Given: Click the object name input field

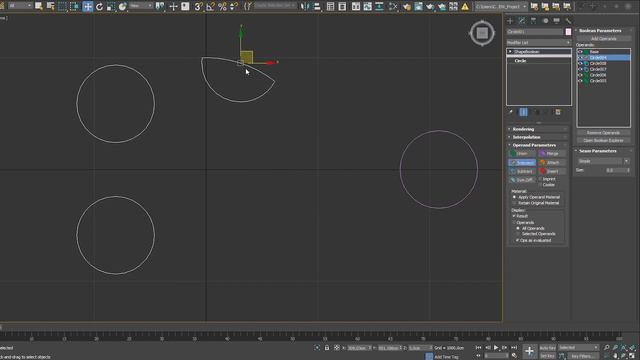Looking at the screenshot, I should (x=535, y=32).
